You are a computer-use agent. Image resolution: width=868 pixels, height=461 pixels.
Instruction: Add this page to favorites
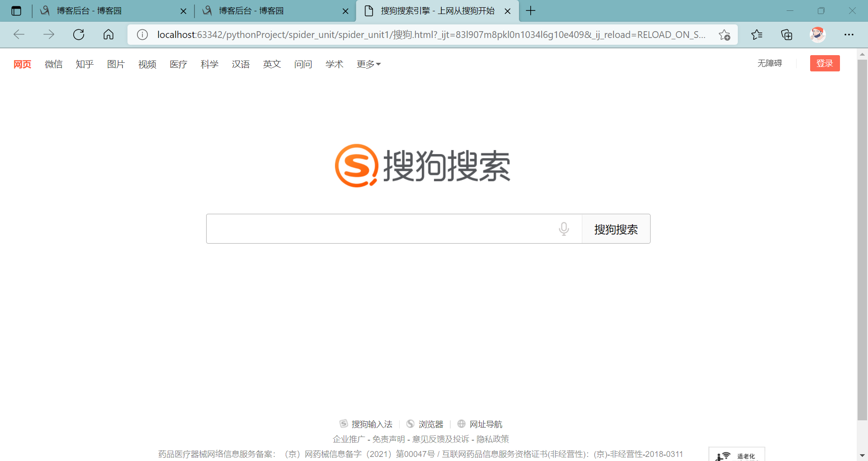coord(724,35)
